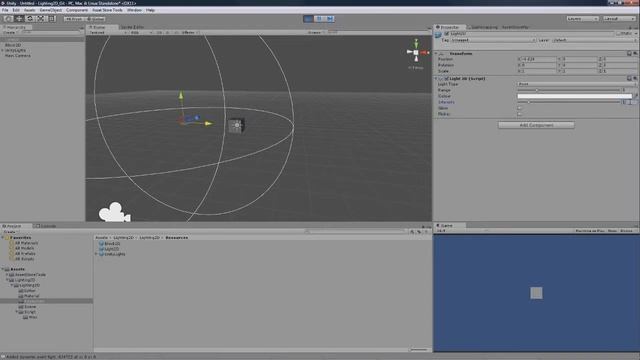Click Inspector panel lock icon
Image resolution: width=640 pixels, height=360 pixels.
click(631, 27)
